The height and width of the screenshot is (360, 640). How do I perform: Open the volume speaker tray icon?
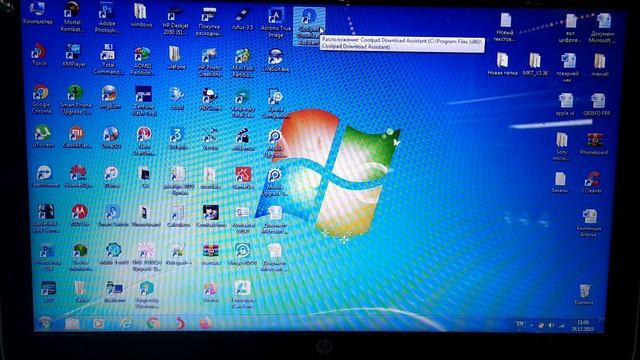coord(551,325)
